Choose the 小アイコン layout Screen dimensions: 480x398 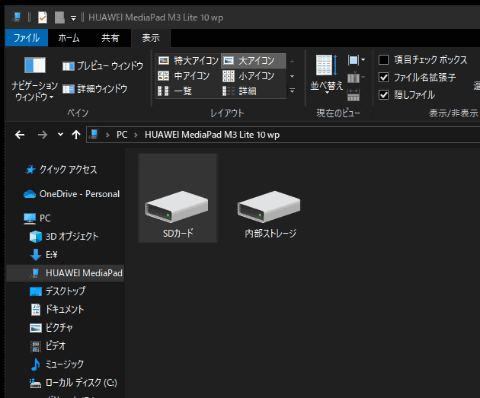(x=249, y=76)
